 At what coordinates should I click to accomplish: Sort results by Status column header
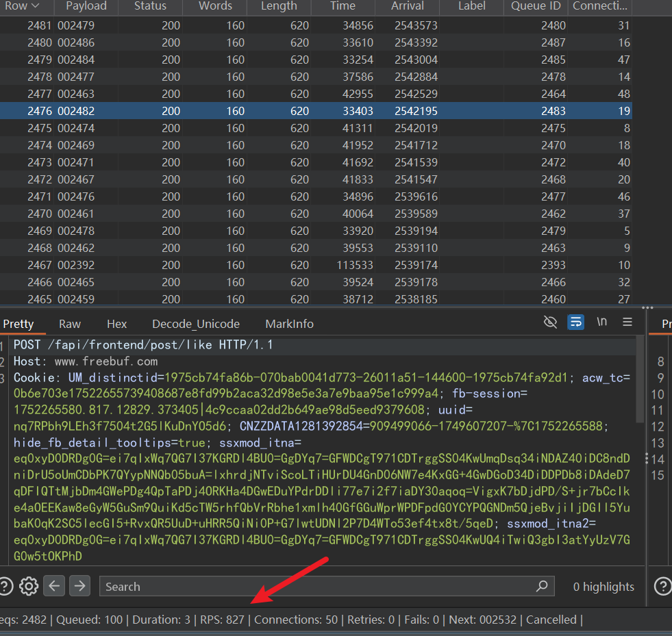pos(150,6)
